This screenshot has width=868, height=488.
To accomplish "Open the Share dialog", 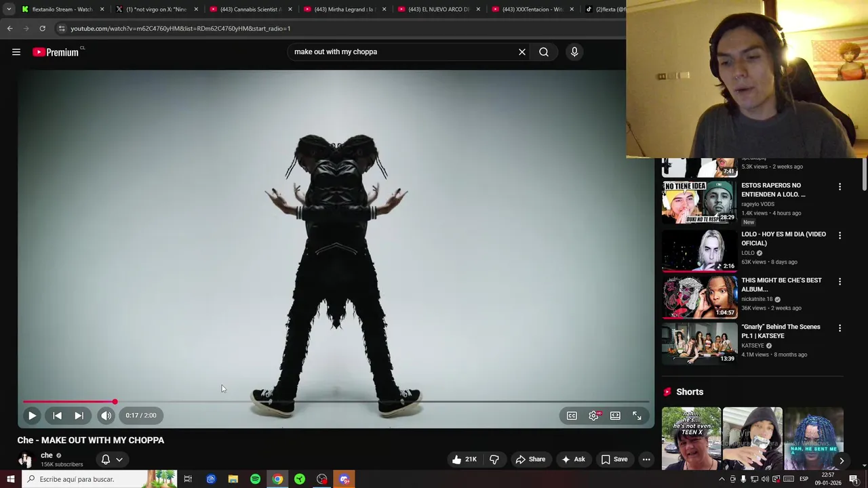I will 530,460.
